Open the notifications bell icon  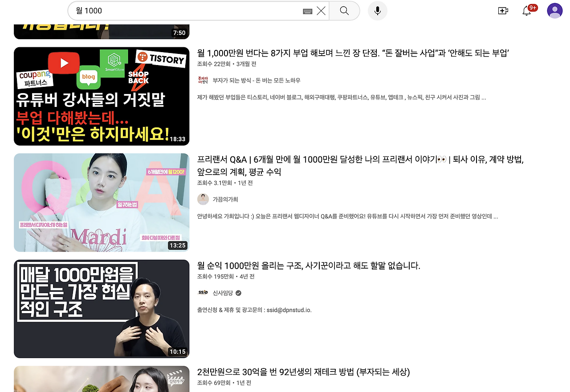click(527, 12)
